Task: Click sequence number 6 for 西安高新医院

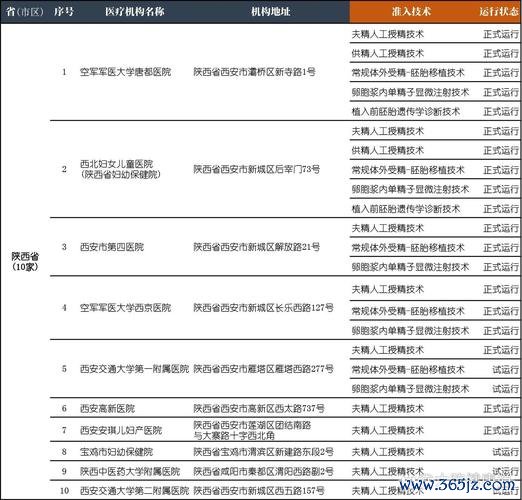Action: 64,408
